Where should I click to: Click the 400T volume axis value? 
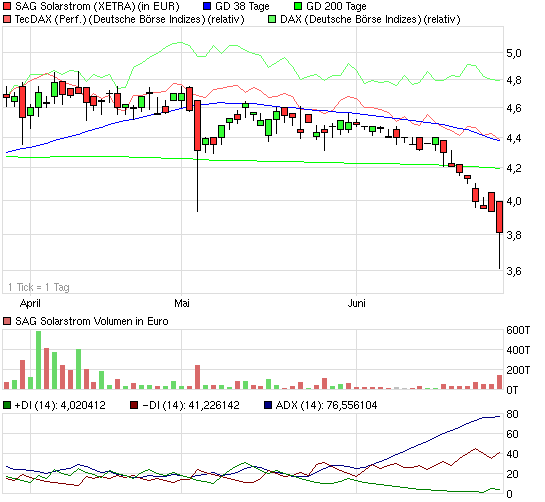pos(518,350)
